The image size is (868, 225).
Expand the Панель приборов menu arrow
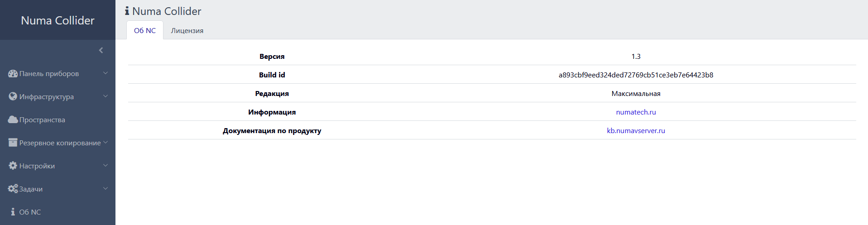pyautogui.click(x=106, y=73)
